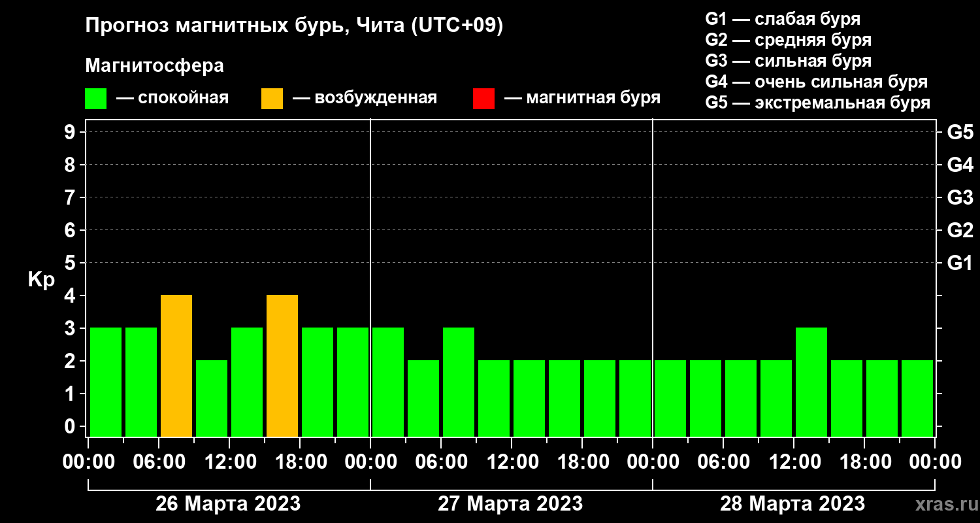Image resolution: width=980 pixels, height=523 pixels.
Task: Click the '27 Марта 2023' date label
Action: click(510, 504)
